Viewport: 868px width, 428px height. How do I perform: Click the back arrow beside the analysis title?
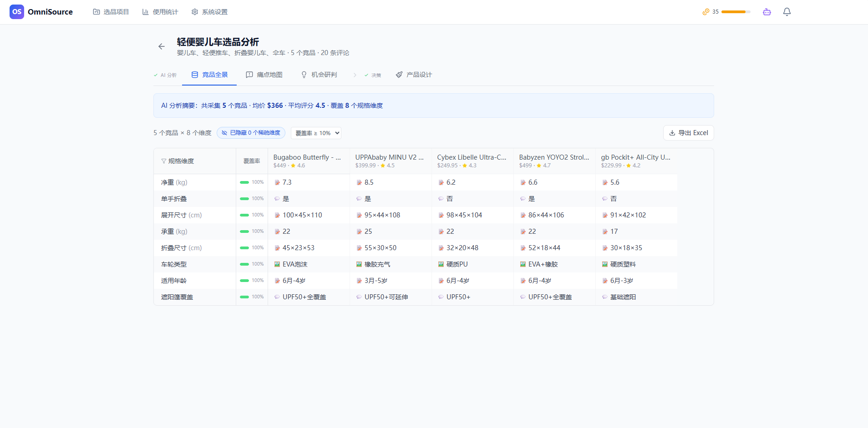pos(162,46)
